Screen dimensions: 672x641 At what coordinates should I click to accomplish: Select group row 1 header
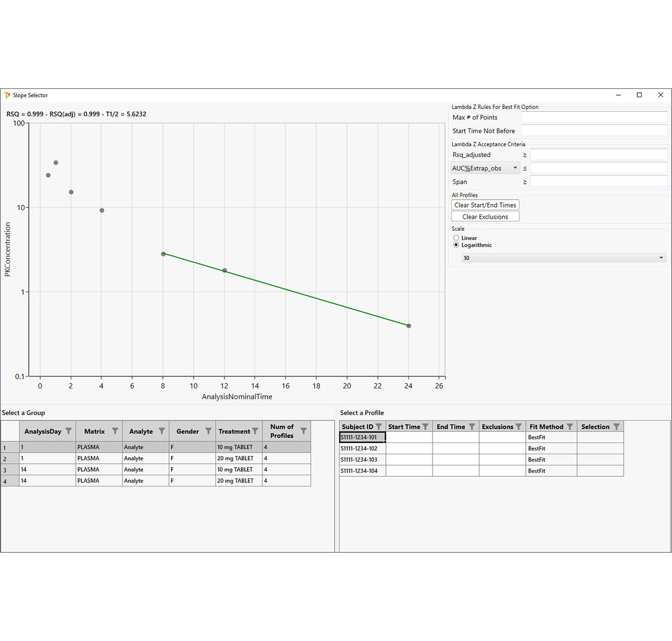(x=10, y=447)
